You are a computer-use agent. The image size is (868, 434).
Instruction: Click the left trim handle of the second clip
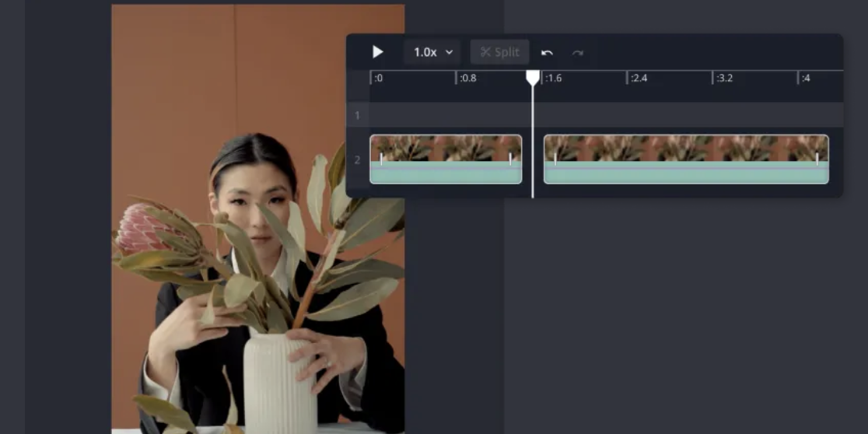pos(555,159)
